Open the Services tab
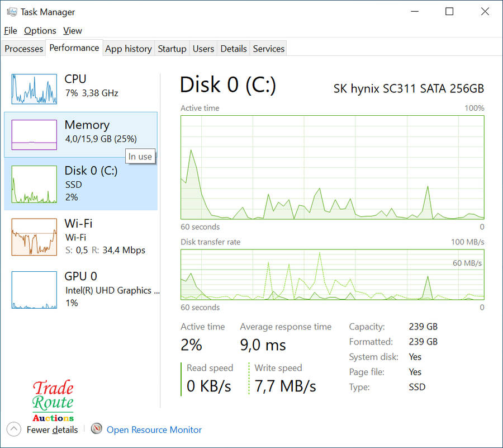The image size is (503, 448). pyautogui.click(x=269, y=49)
